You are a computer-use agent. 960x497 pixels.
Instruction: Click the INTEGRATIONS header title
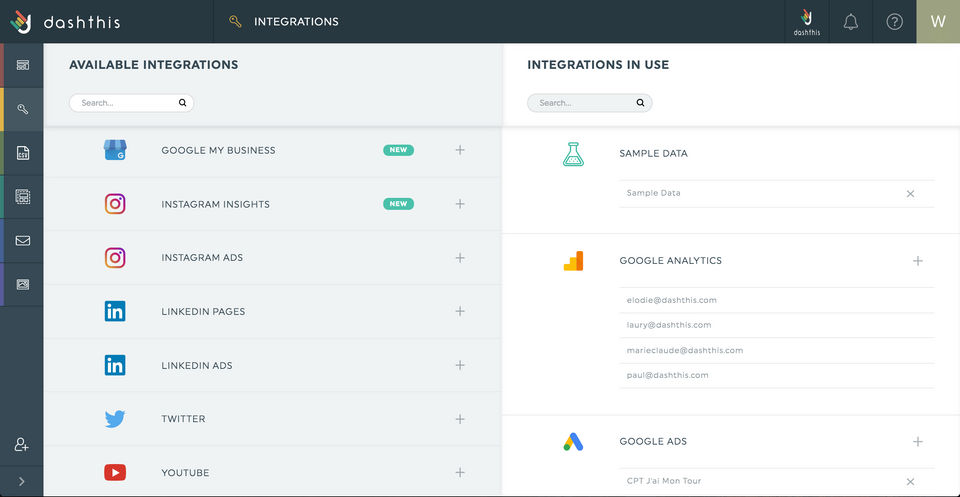click(296, 22)
